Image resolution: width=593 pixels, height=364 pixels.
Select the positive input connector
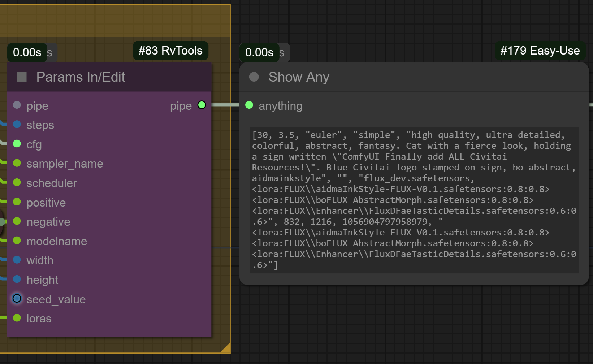[x=17, y=202]
